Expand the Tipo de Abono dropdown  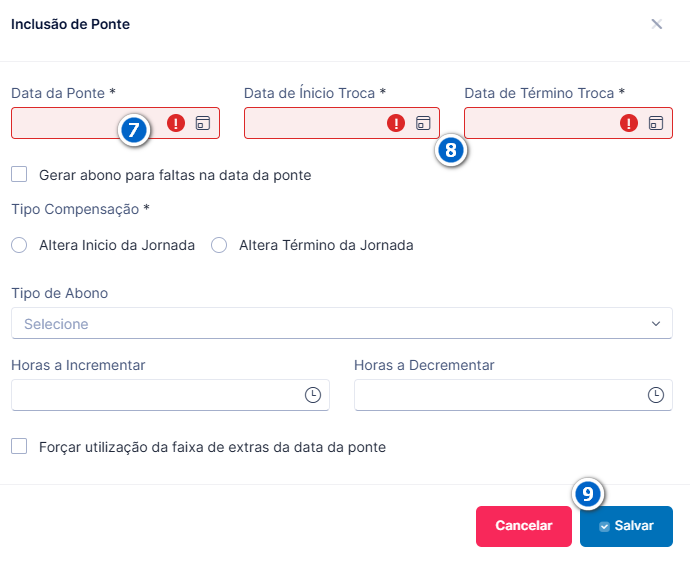[x=342, y=323]
